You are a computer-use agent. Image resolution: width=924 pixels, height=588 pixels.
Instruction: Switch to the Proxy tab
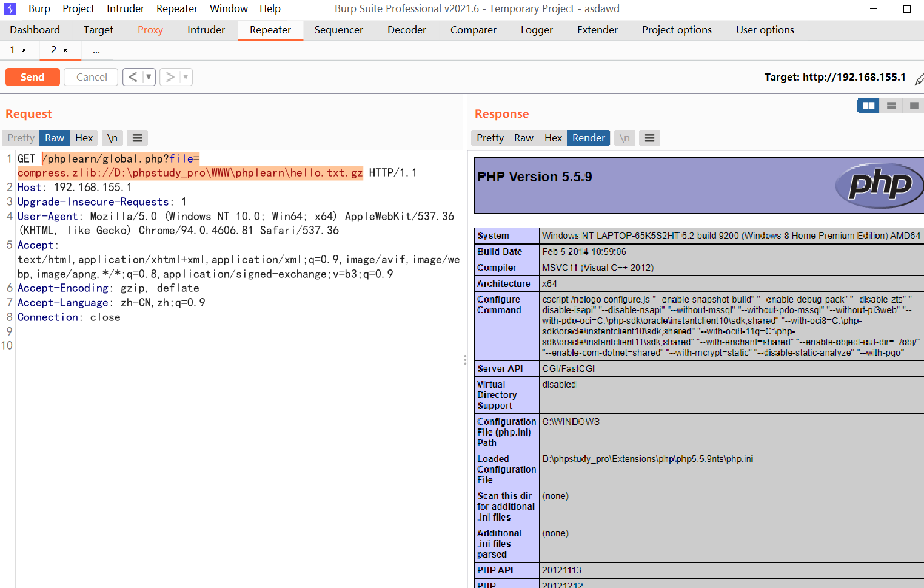(x=150, y=30)
